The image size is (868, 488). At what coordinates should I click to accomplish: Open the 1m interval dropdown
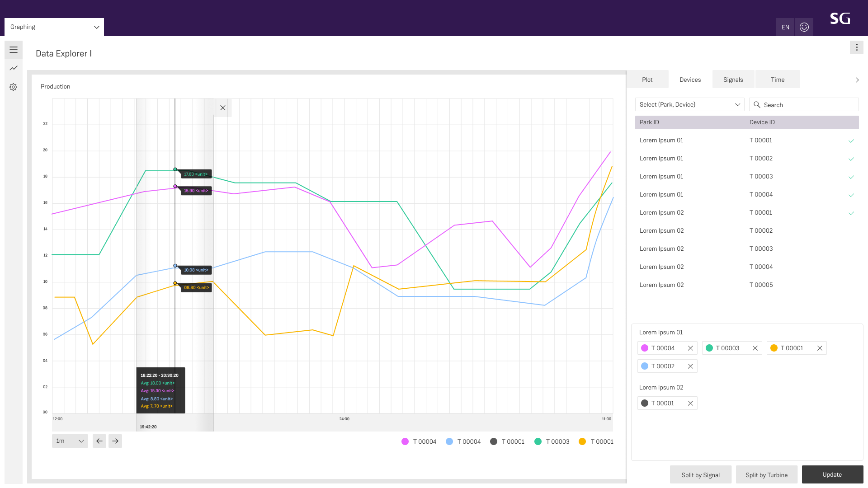70,441
